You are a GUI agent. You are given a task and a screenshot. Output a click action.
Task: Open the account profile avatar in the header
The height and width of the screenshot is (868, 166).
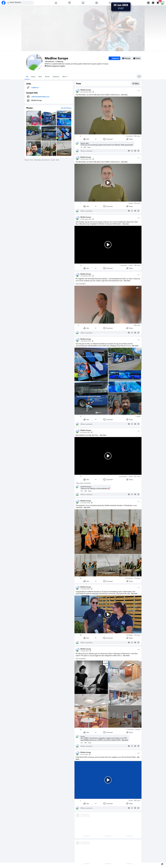click(x=162, y=3)
